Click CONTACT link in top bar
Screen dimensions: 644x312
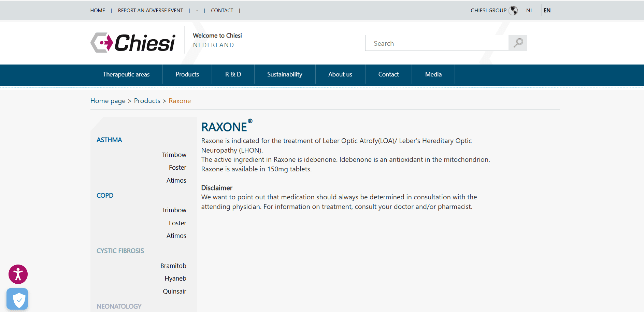(222, 11)
